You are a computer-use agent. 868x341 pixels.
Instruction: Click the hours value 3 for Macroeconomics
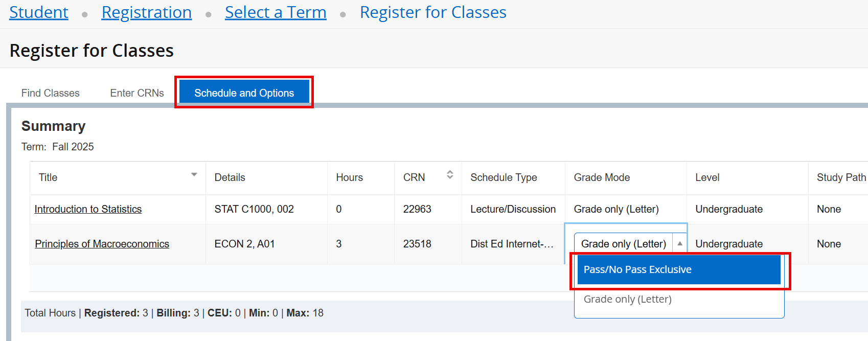pos(339,244)
